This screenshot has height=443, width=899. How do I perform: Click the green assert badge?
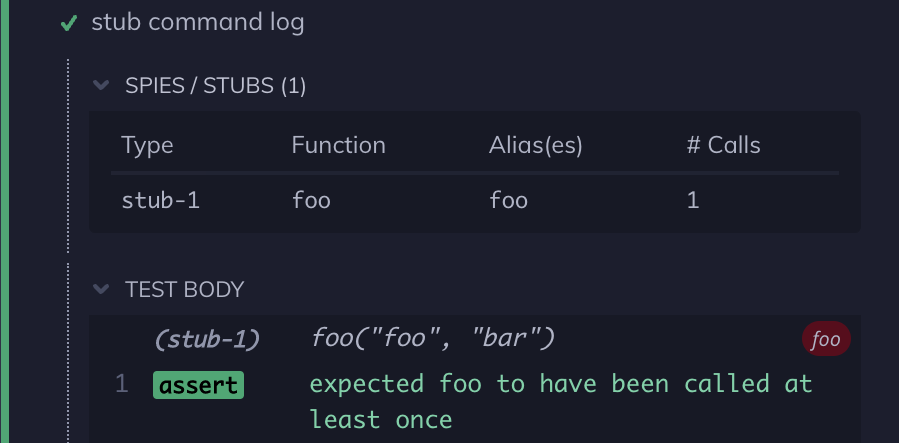(x=198, y=385)
